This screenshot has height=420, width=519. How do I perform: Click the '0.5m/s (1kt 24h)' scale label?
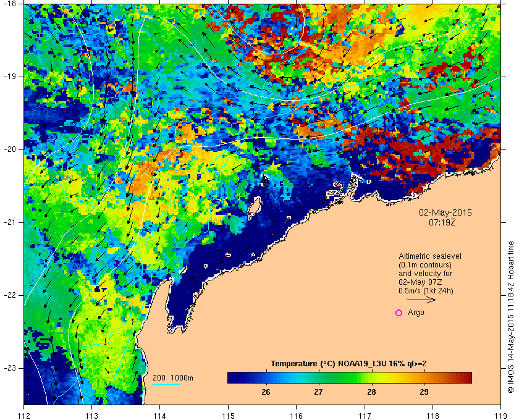(426, 291)
